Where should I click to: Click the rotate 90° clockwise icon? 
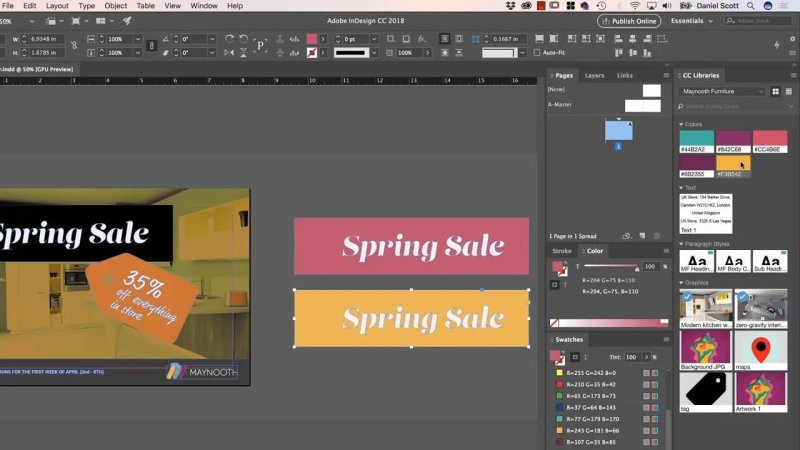click(229, 39)
